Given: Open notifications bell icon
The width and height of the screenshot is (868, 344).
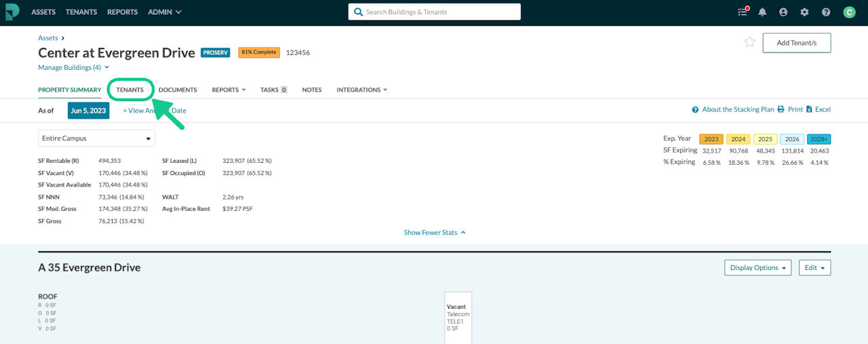Looking at the screenshot, I should click(x=762, y=12).
